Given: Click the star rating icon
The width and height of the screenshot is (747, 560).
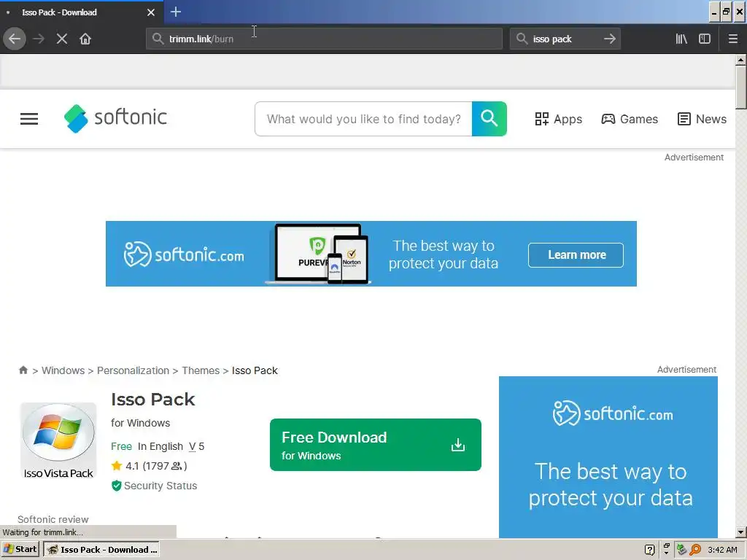Looking at the screenshot, I should tap(117, 466).
